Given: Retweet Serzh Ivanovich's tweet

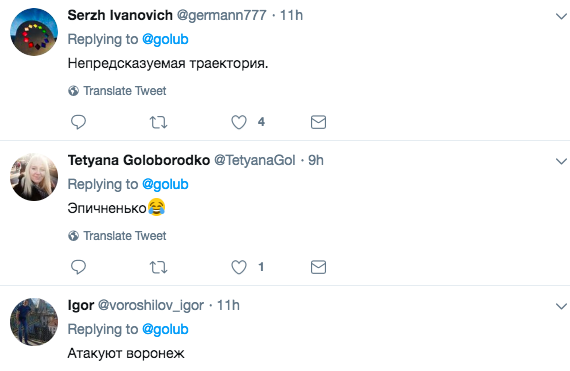Looking at the screenshot, I should click(x=158, y=122).
